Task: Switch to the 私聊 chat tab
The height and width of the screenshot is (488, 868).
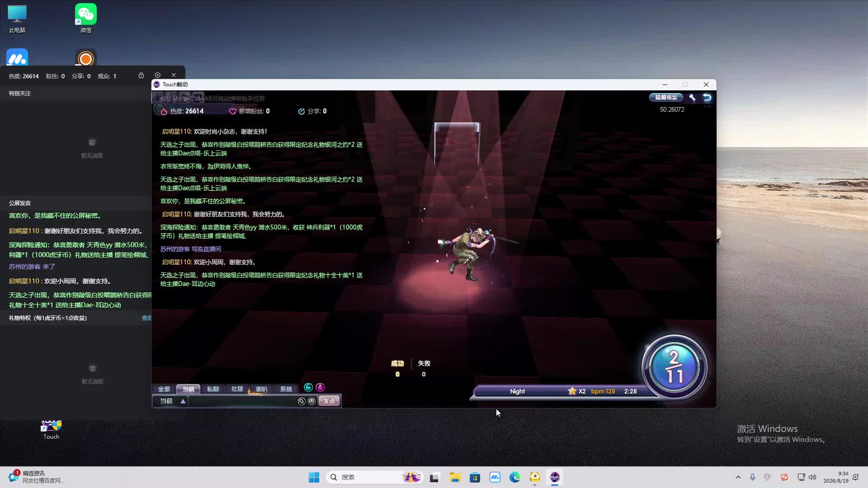Action: pos(212,389)
